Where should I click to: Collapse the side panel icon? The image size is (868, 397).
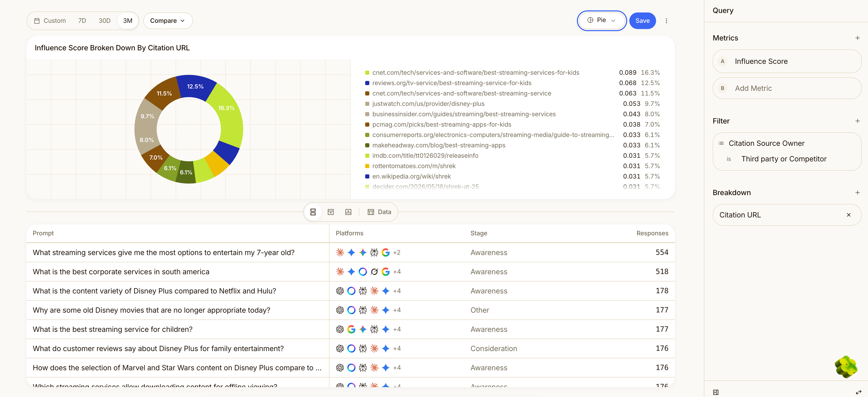click(x=716, y=392)
